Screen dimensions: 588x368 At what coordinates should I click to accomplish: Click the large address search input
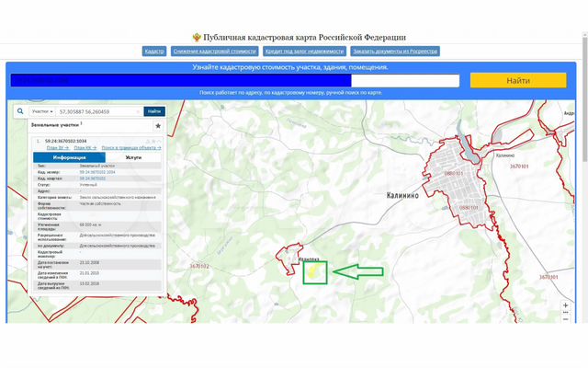coord(235,80)
